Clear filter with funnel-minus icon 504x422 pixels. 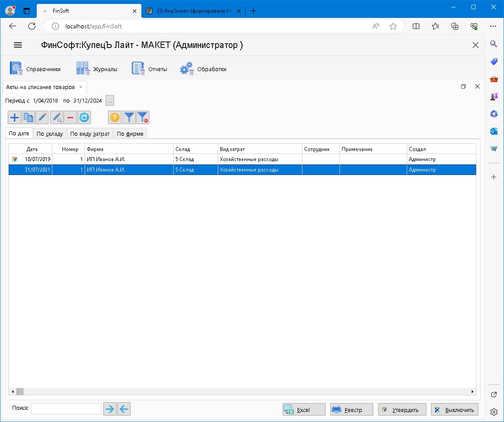coord(143,117)
